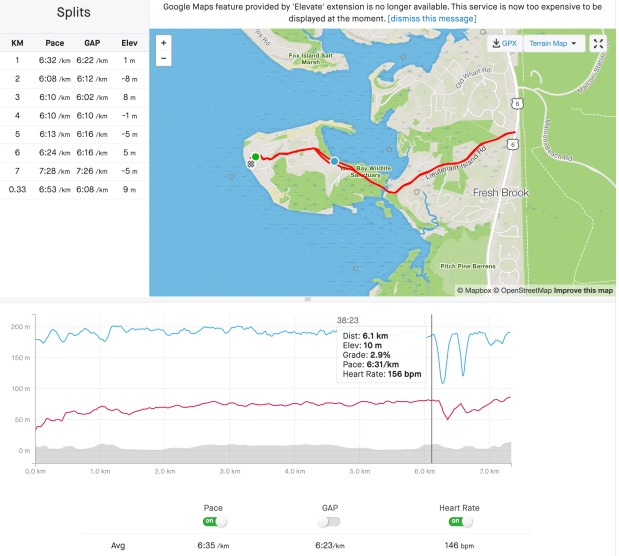This screenshot has height=556, width=619.
Task: Click the blue position dot on route
Action: pos(334,159)
